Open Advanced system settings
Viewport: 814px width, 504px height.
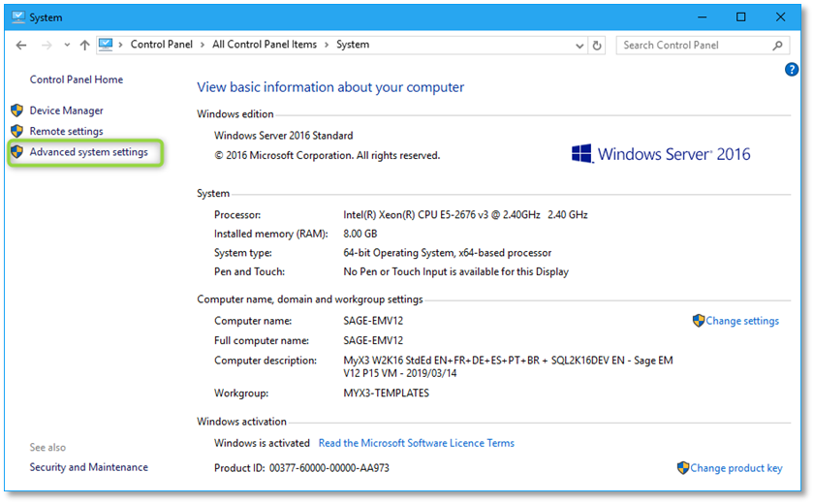[89, 152]
